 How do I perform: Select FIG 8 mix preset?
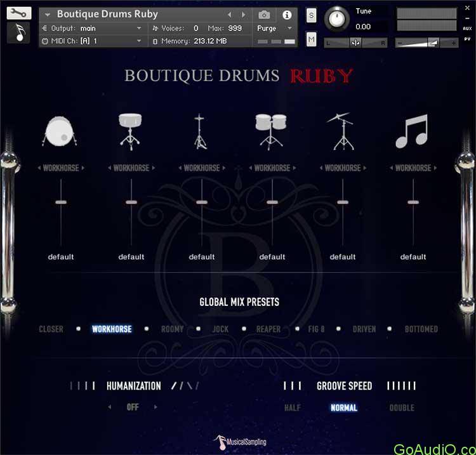click(316, 329)
